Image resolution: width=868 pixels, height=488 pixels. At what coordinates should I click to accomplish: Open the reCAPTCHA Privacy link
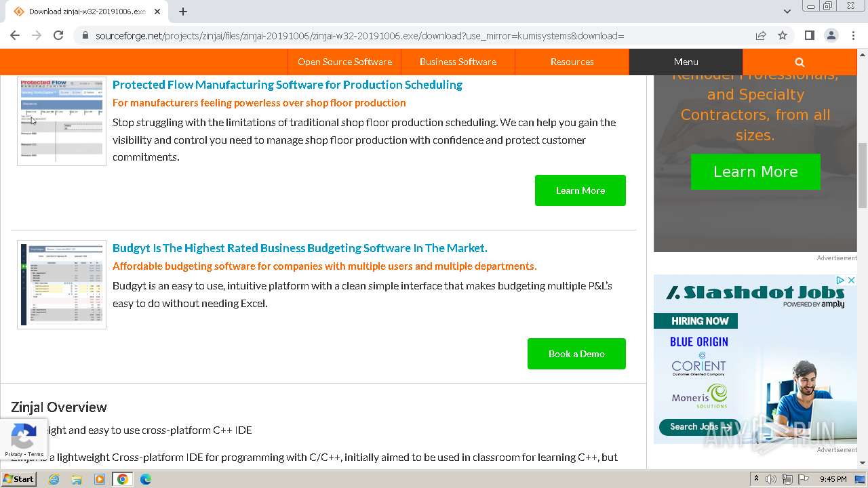pos(14,455)
